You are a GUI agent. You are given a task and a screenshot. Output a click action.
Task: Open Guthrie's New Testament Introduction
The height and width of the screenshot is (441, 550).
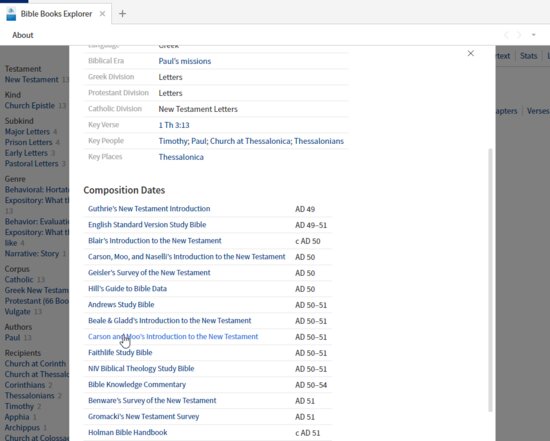pos(149,209)
